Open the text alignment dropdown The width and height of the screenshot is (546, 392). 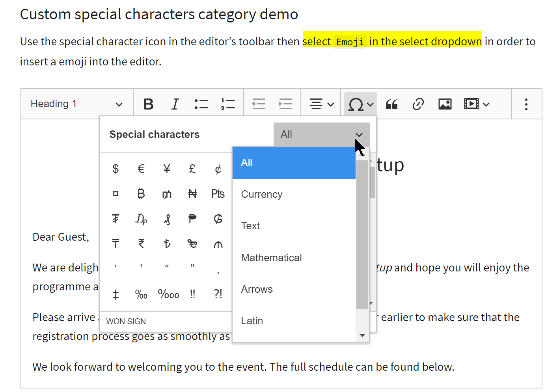[321, 104]
